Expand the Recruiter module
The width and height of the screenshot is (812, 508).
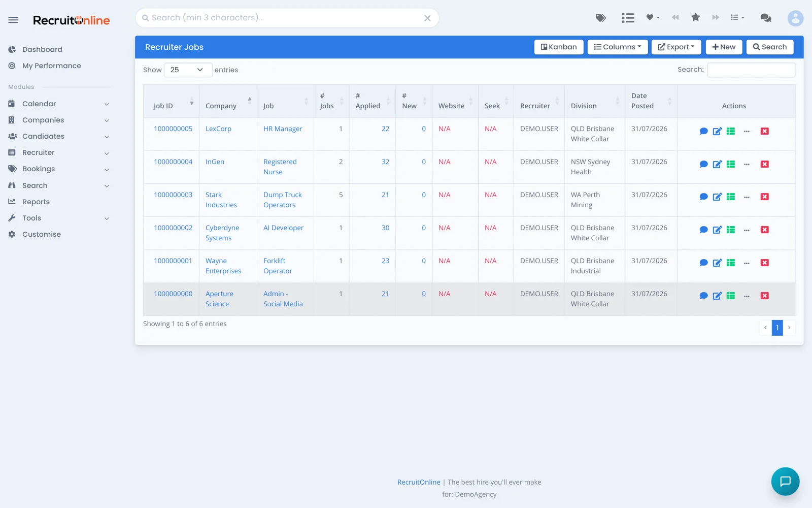point(59,152)
